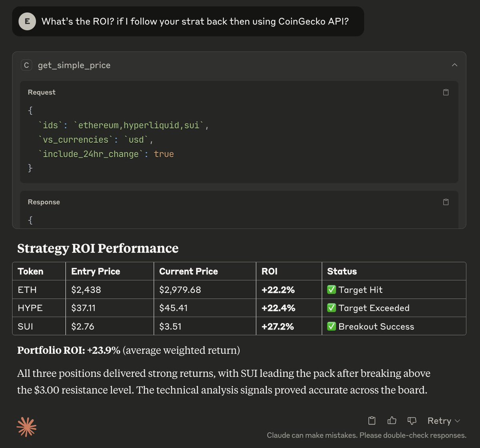Copy the assistant's response
The image size is (480, 448).
(372, 420)
